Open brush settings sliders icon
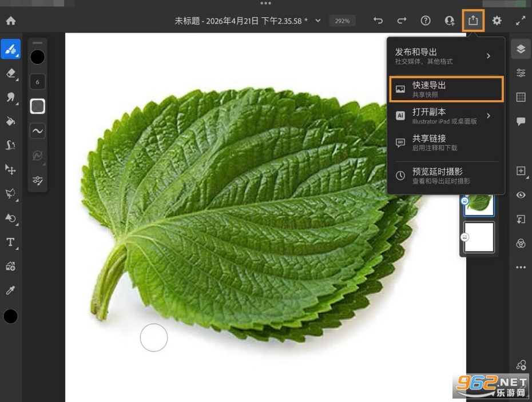 click(x=37, y=180)
